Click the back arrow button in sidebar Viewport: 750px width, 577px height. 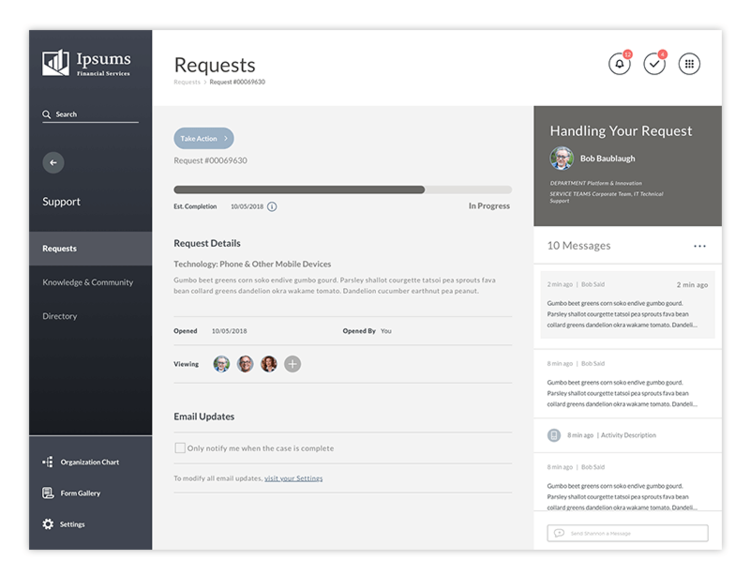(53, 163)
